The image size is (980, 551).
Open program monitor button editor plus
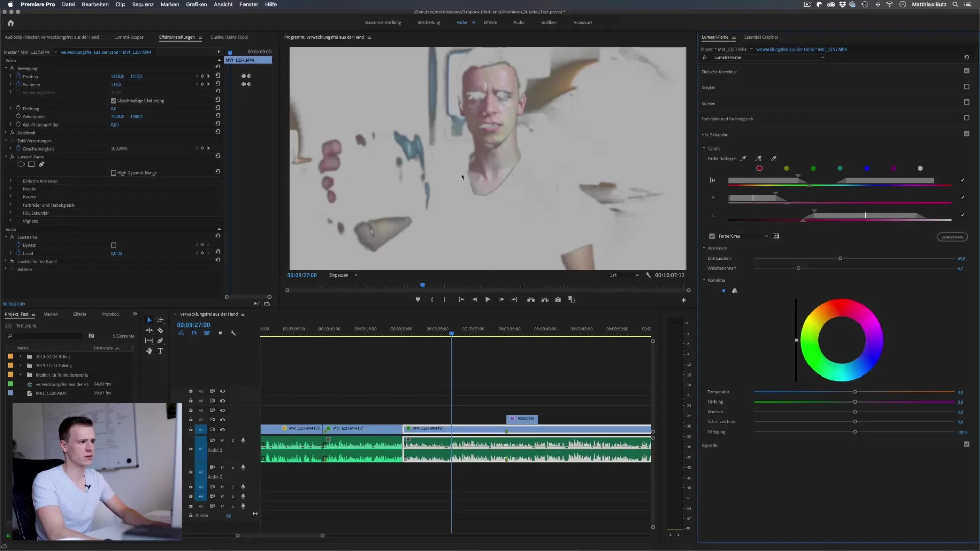[684, 300]
